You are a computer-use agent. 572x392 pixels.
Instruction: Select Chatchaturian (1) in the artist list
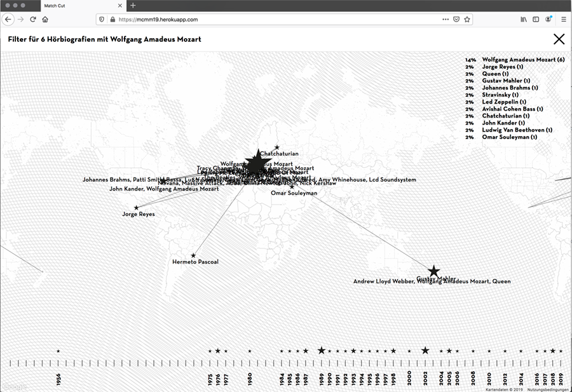(506, 116)
